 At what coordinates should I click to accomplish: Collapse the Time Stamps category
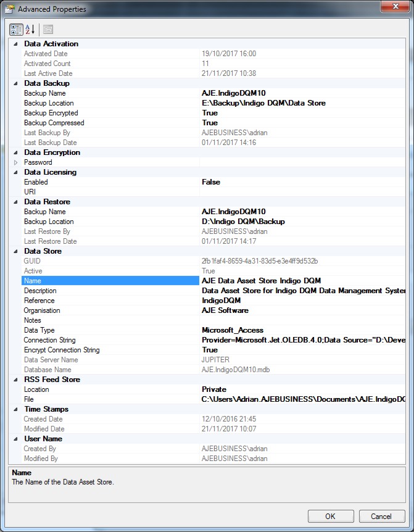[15, 409]
